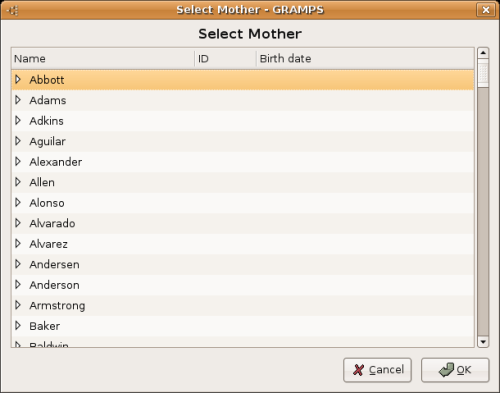Confirm selection with OK button
Viewport: 500px width, 393px height.
point(455,370)
